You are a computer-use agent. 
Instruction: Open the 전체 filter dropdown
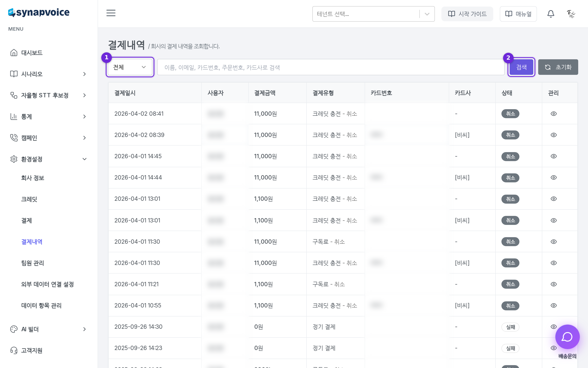click(130, 67)
